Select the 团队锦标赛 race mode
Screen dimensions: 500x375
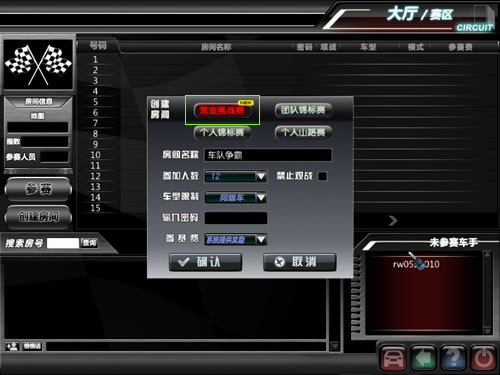(303, 110)
